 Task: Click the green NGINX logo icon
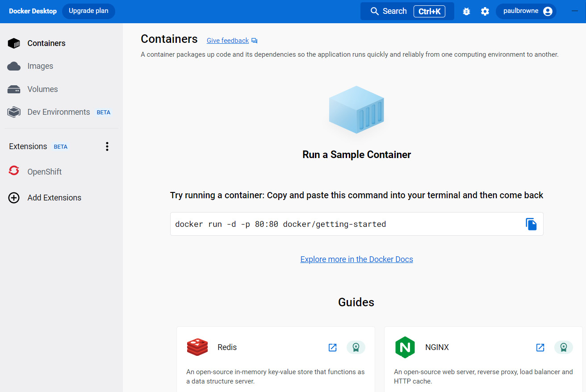[x=405, y=347]
